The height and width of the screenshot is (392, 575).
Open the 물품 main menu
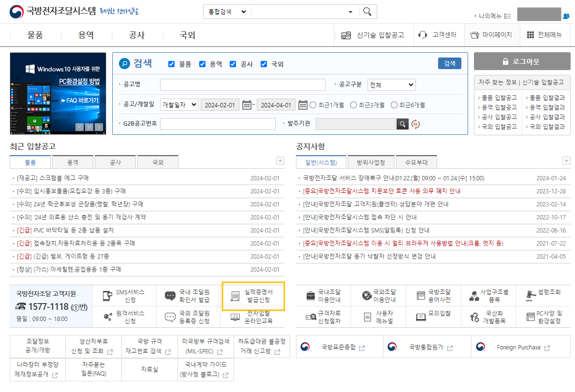35,35
